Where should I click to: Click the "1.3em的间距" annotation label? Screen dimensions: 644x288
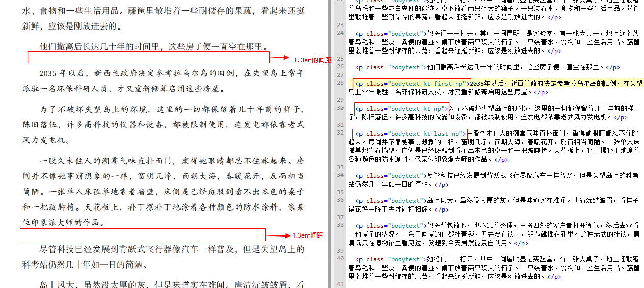tap(312, 60)
